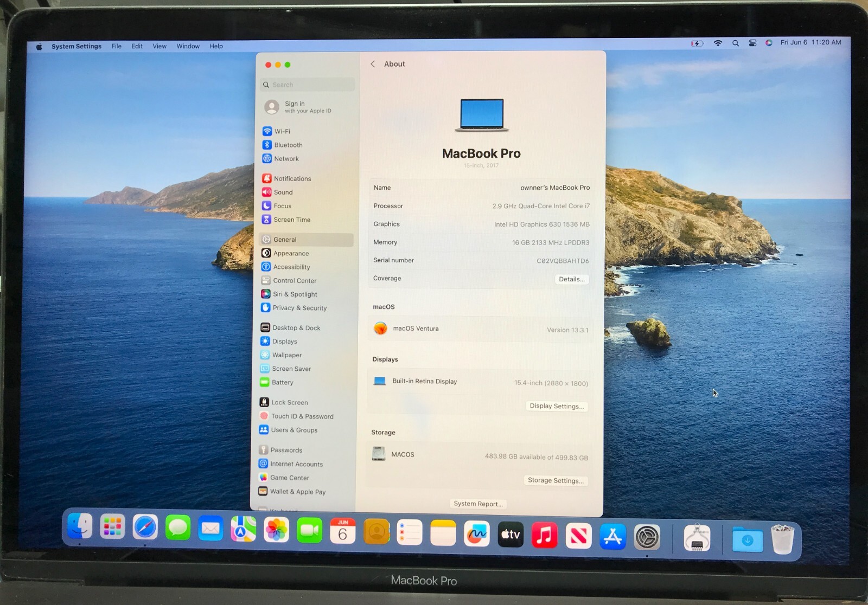The image size is (868, 605).
Task: Launch Photos from the Dock
Action: (277, 530)
